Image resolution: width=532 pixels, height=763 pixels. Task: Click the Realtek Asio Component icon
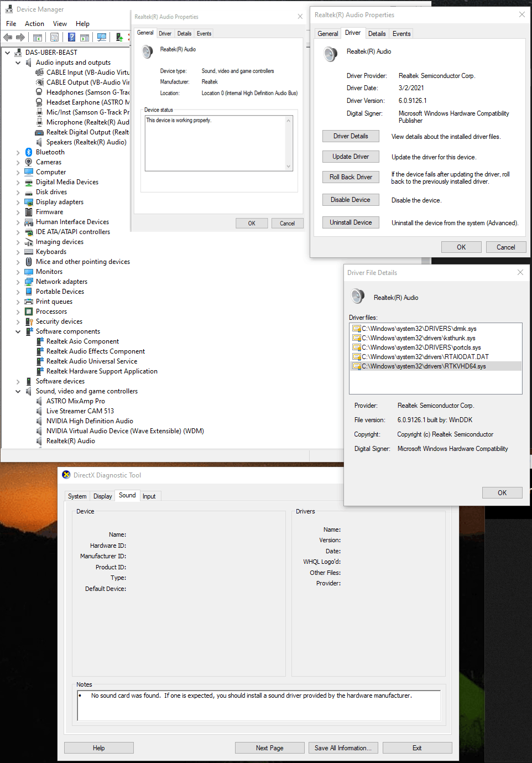(39, 341)
